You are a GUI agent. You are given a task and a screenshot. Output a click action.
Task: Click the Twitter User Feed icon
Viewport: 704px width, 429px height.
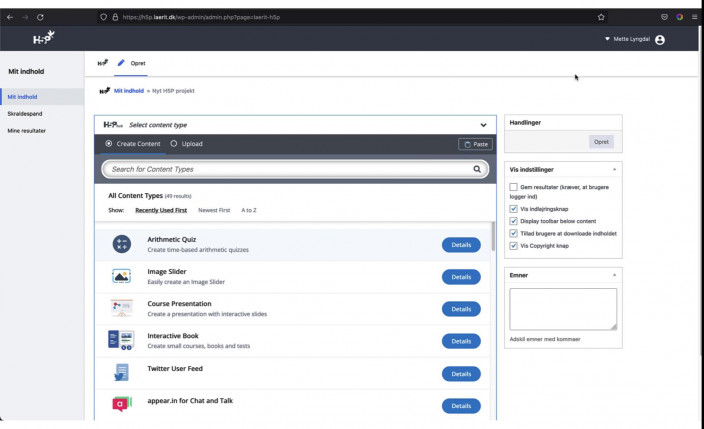point(122,373)
